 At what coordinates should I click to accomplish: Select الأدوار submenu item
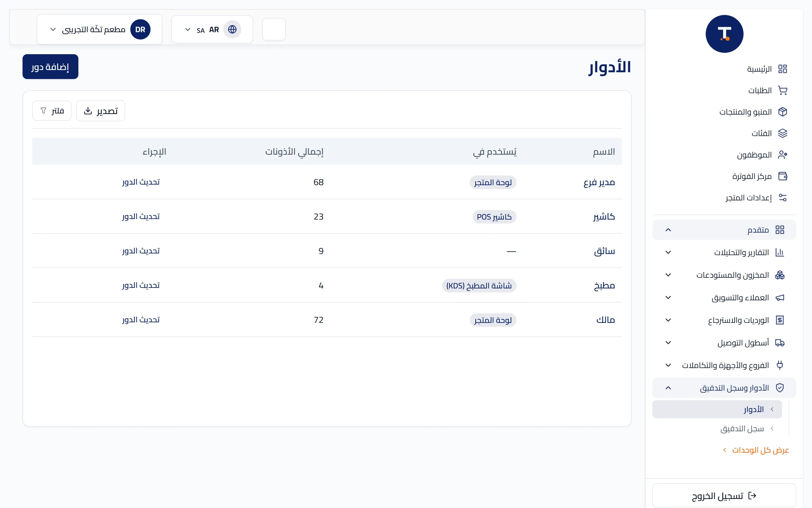pyautogui.click(x=717, y=409)
